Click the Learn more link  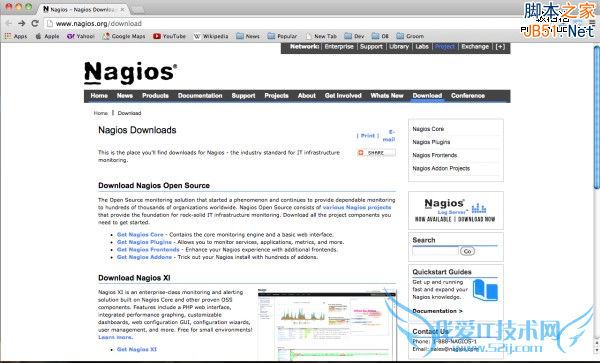tap(115, 337)
